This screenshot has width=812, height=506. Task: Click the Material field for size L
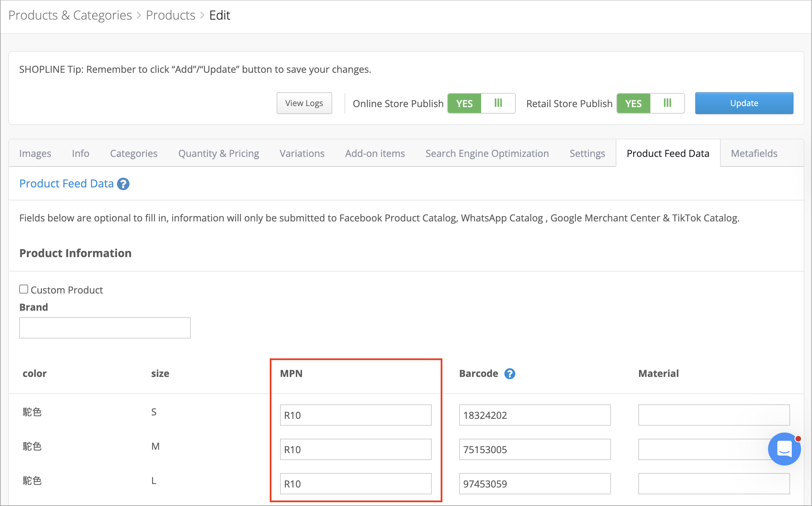click(x=714, y=484)
